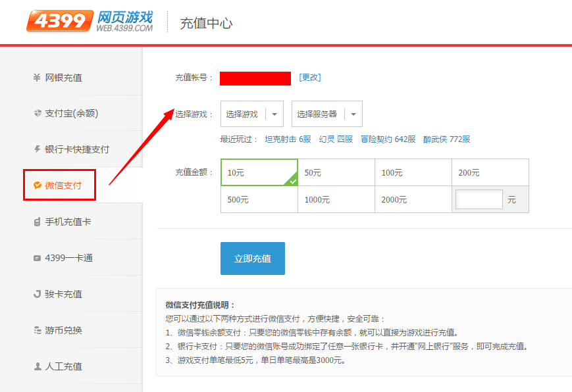Click the phone icon beside 手机充值卡
Viewport: 572px width, 392px height.
[x=36, y=221]
